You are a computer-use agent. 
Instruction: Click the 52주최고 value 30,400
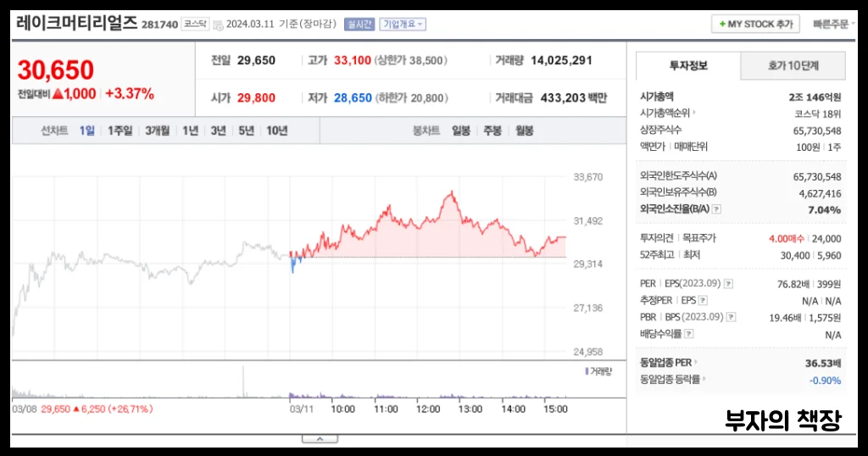point(795,255)
